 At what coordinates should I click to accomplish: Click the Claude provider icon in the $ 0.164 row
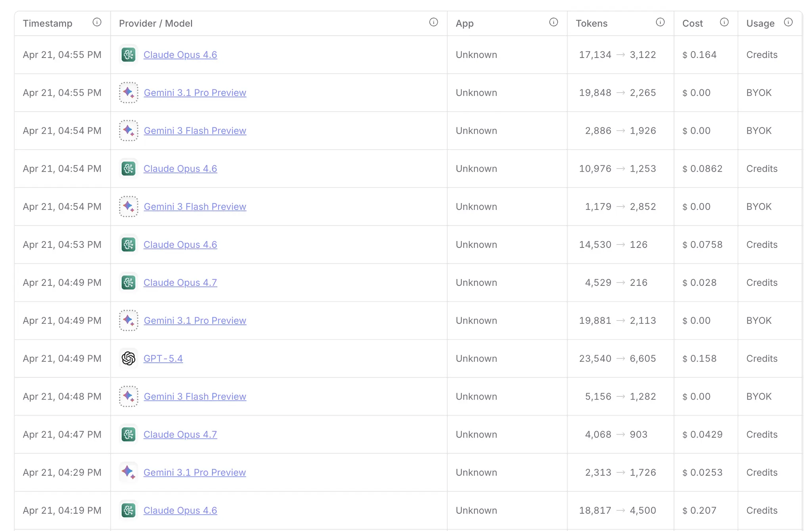[128, 55]
